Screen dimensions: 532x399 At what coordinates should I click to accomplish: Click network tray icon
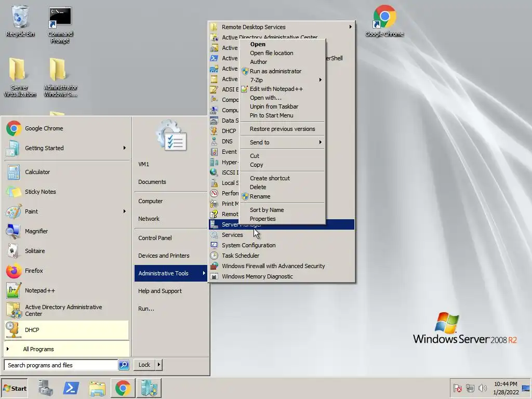click(x=470, y=388)
